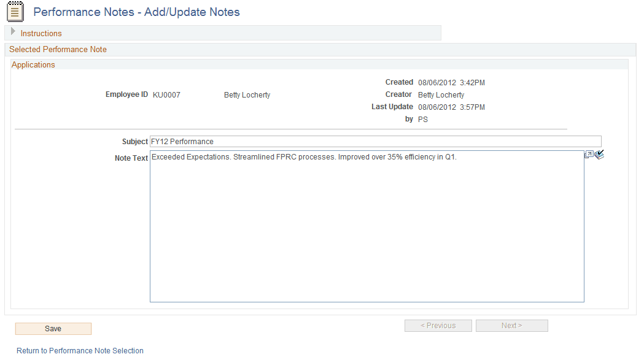Click the Selected Performance Note header bar
The height and width of the screenshot is (357, 644).
[x=58, y=49]
